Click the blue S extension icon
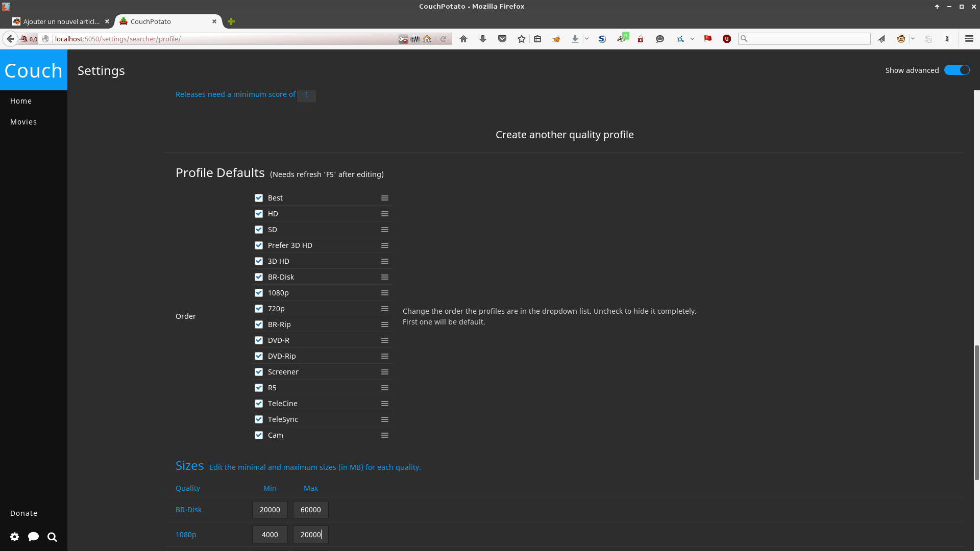This screenshot has height=551, width=980. [602, 39]
